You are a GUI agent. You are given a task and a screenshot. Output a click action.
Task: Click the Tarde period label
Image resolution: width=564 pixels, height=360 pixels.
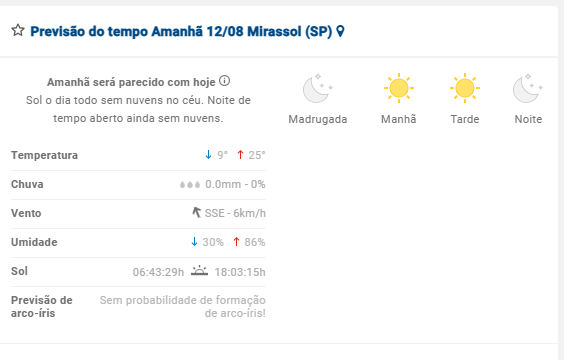click(465, 119)
